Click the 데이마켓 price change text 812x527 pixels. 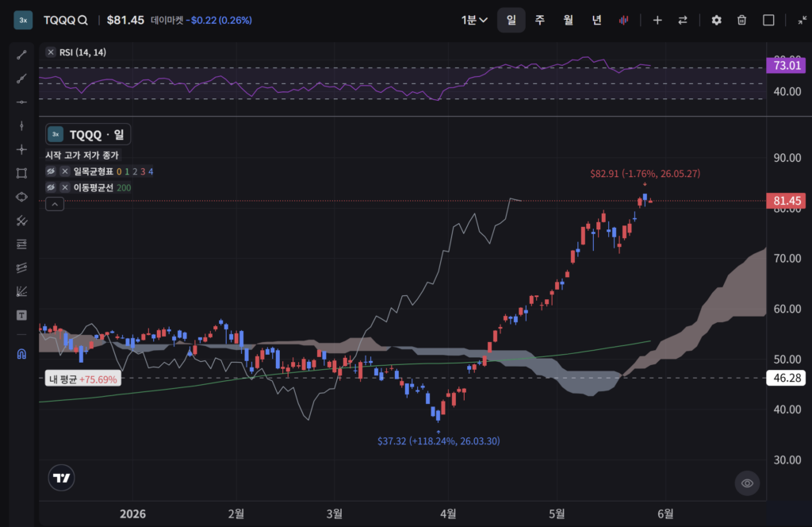[201, 20]
